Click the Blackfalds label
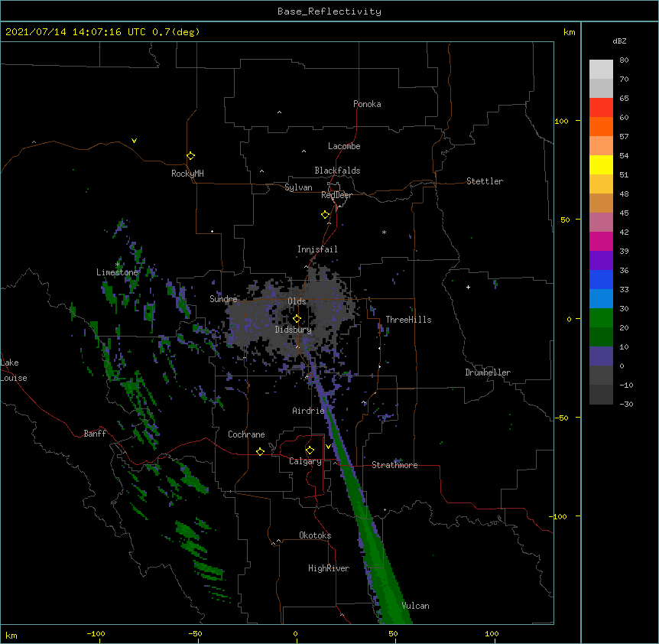Image resolution: width=659 pixels, height=644 pixels. (337, 171)
